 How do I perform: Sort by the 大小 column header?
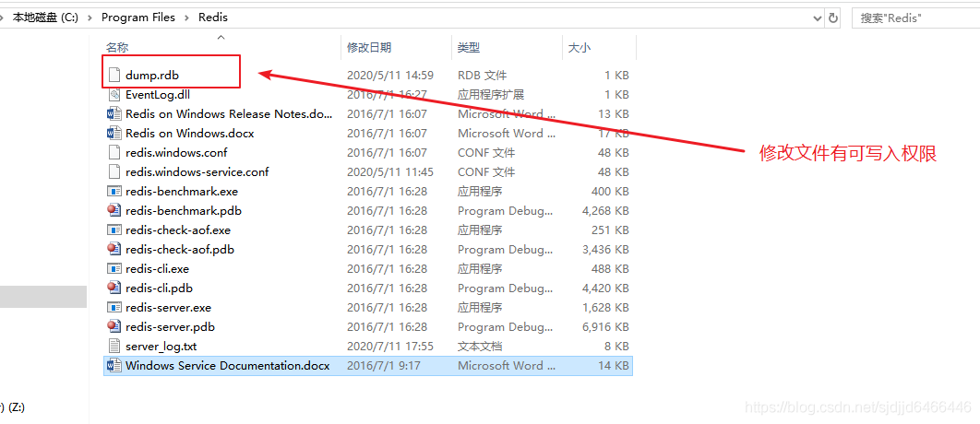coord(580,47)
